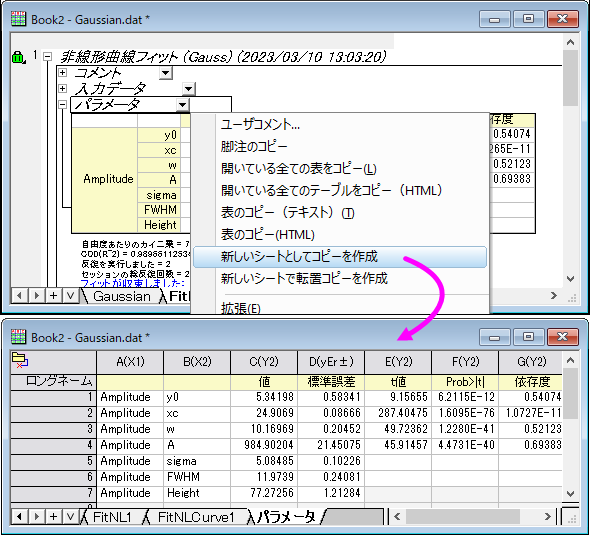Select the C(Y2) column header
The image size is (590, 535).
tap(264, 362)
